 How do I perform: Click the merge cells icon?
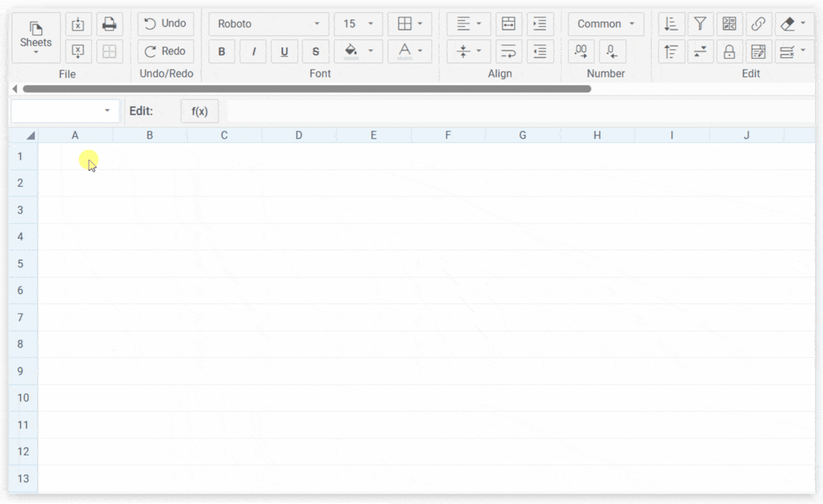(x=508, y=25)
